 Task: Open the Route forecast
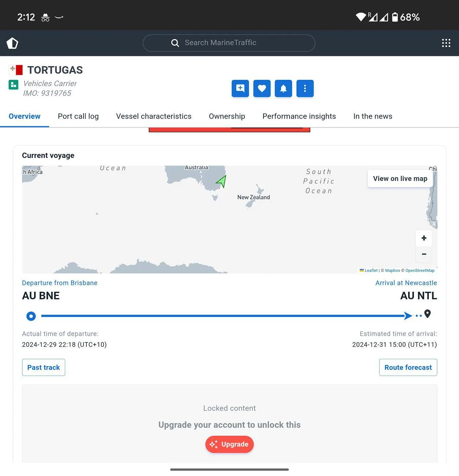tap(408, 367)
